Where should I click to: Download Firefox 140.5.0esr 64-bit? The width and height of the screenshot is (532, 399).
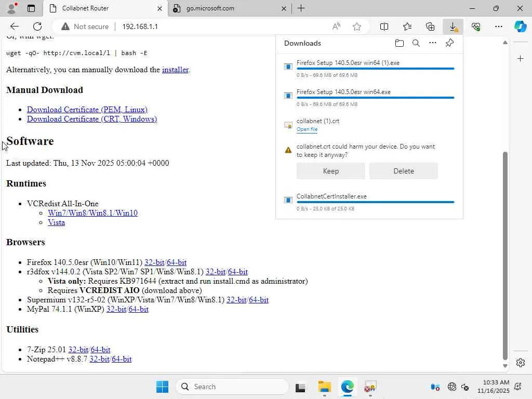point(177,262)
